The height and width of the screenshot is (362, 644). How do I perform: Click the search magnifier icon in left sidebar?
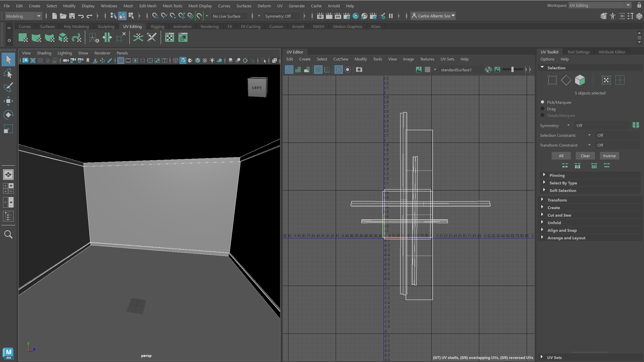[x=8, y=235]
